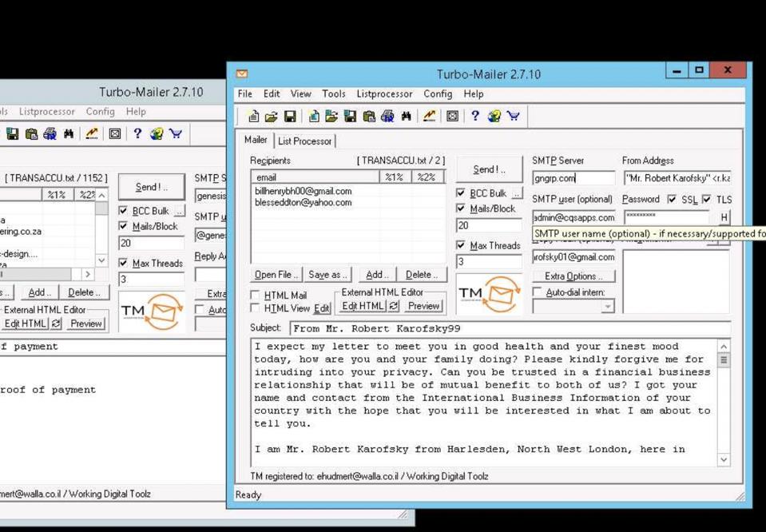Click the shopping cart icon in back window toolbar
The height and width of the screenshot is (532, 766).
176,134
